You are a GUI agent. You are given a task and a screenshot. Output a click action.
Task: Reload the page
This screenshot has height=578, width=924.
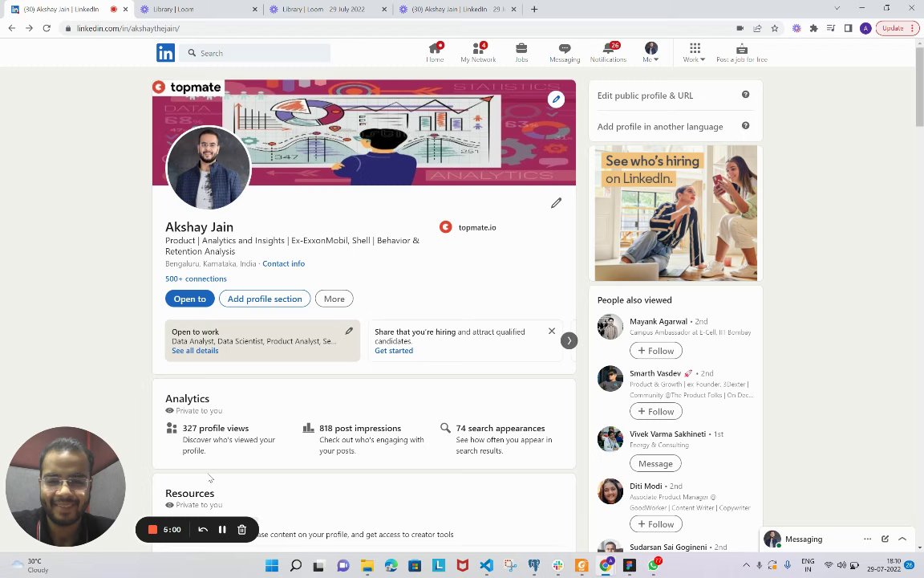pos(47,28)
